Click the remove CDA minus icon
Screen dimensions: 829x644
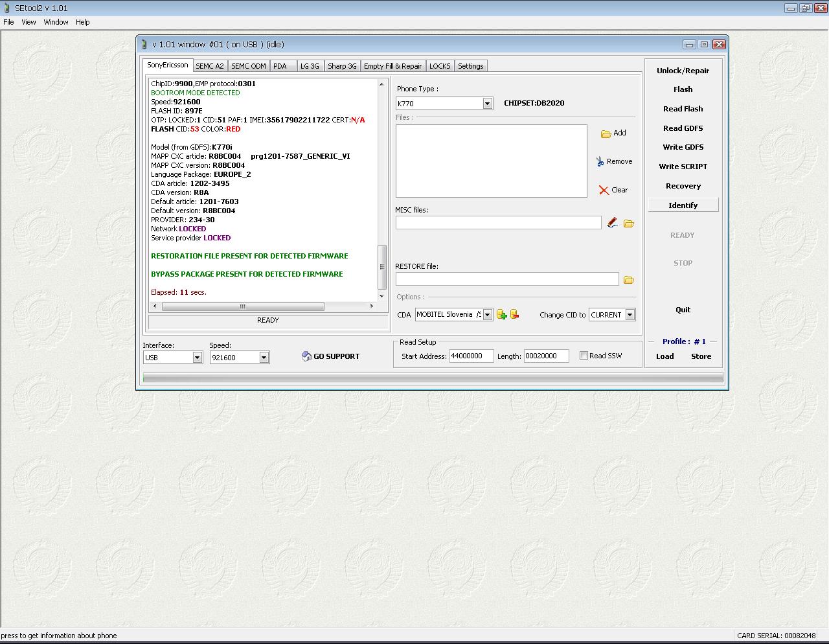(x=515, y=314)
